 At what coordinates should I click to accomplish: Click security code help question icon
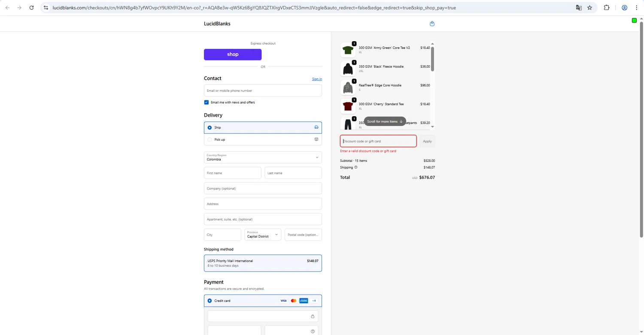point(313,331)
